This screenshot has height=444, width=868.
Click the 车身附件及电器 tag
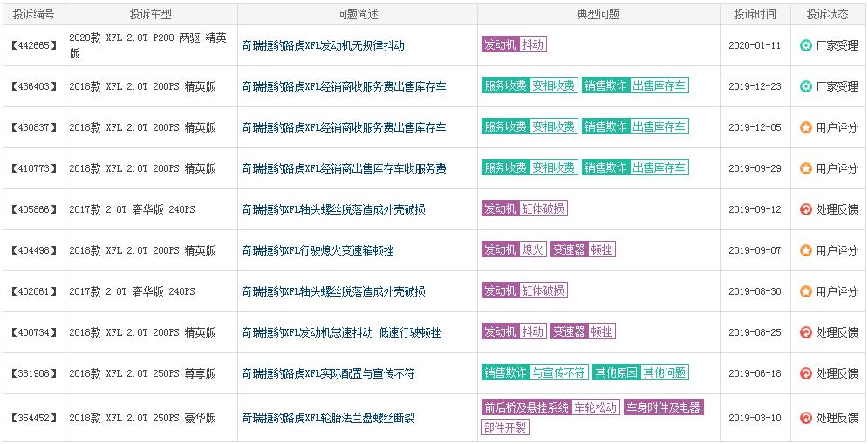tap(663, 408)
